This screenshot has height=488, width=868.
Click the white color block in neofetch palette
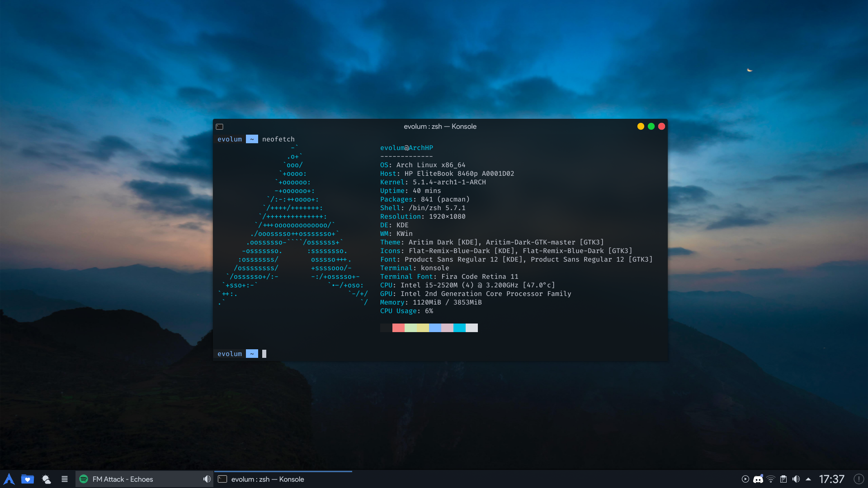pos(472,328)
